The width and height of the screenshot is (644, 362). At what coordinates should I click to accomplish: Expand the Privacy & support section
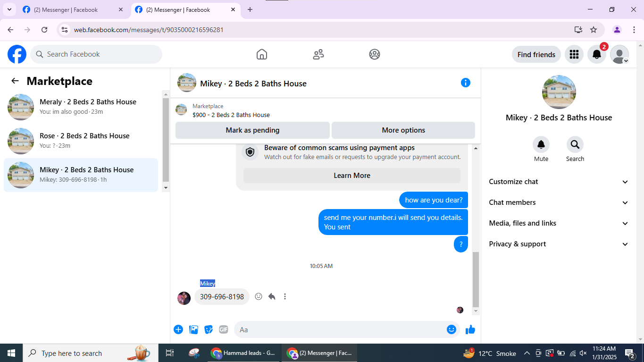coord(559,244)
